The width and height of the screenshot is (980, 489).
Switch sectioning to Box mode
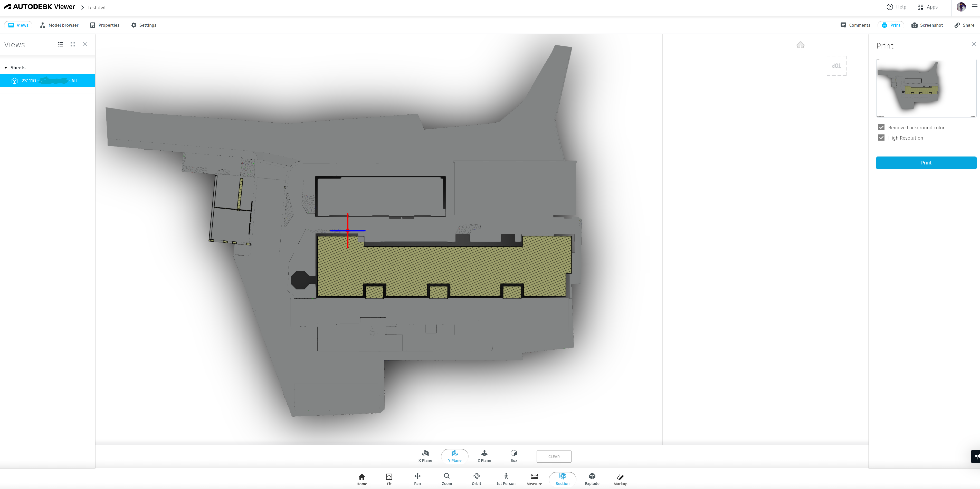[x=513, y=456]
